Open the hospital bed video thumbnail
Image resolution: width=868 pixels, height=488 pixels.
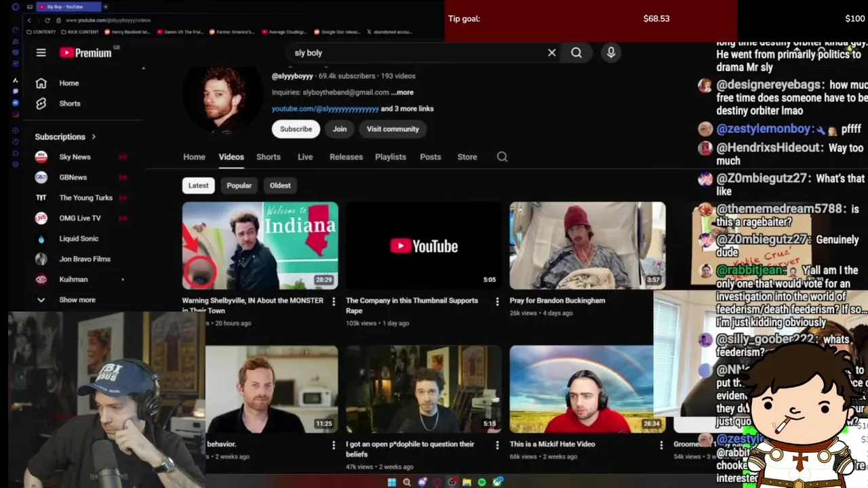coord(587,246)
